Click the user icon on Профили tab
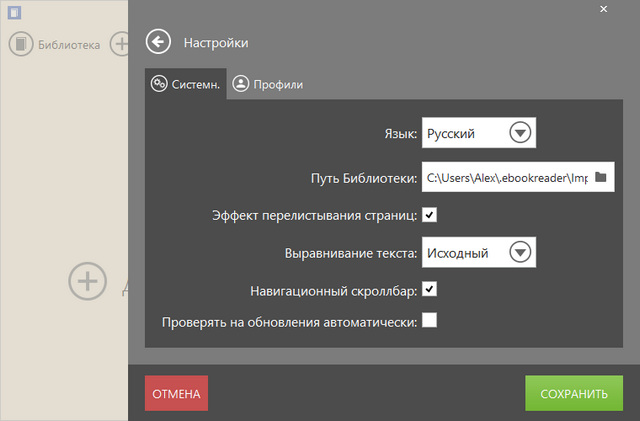The image size is (640, 421). tap(240, 84)
